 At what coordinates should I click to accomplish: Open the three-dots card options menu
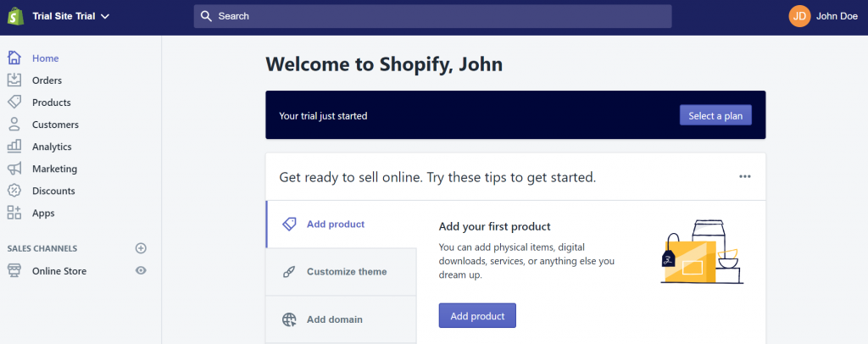(x=745, y=176)
